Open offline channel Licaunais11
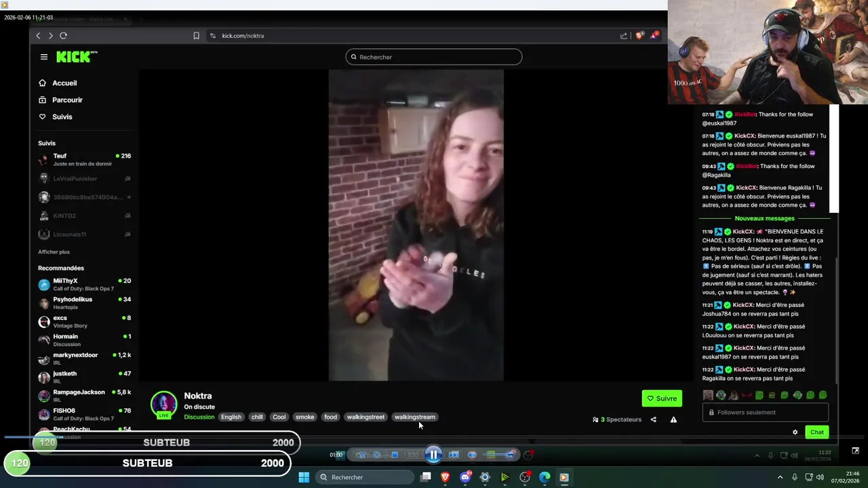Viewport: 868px width, 488px height. (x=85, y=234)
